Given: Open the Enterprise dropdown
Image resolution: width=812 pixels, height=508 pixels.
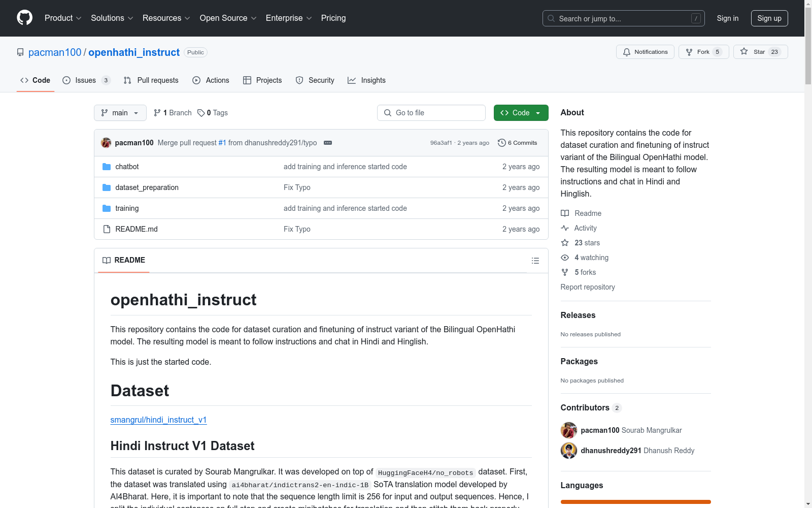Looking at the screenshot, I should (x=289, y=18).
